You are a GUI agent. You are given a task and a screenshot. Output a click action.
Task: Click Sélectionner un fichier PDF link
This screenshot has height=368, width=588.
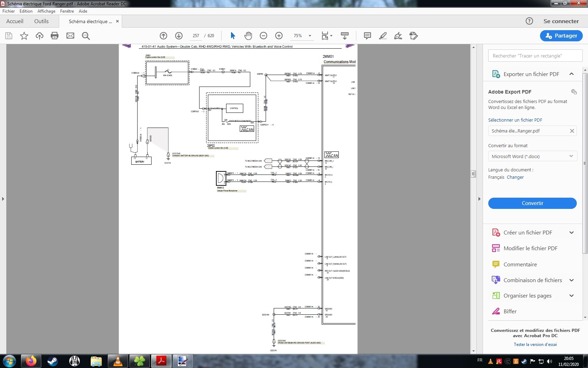[515, 120]
